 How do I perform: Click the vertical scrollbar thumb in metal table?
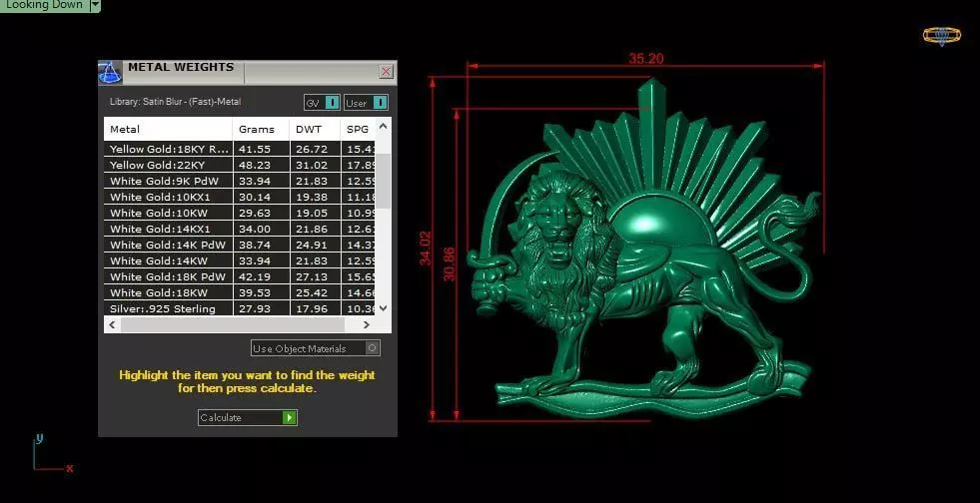coord(384,181)
